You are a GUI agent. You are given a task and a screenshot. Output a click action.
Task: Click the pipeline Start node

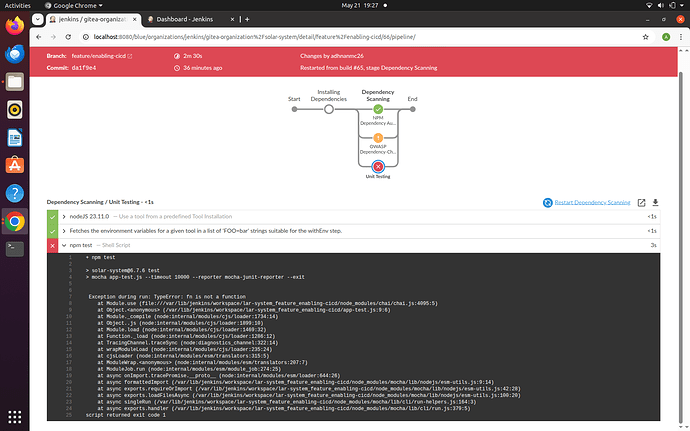[294, 109]
